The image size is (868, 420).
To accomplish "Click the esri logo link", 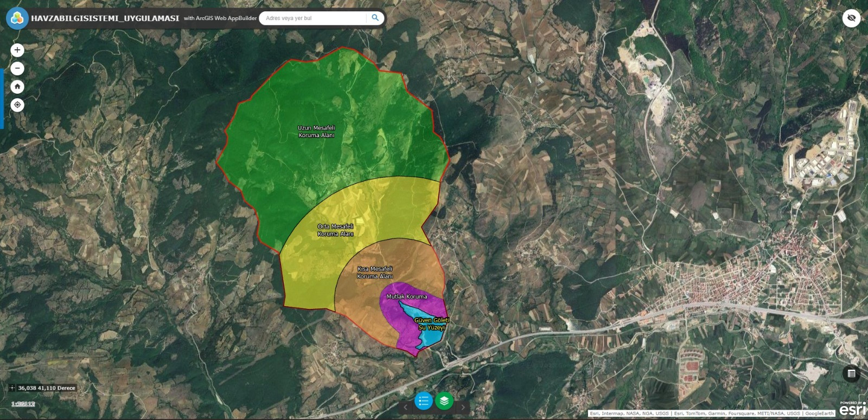I will click(853, 411).
